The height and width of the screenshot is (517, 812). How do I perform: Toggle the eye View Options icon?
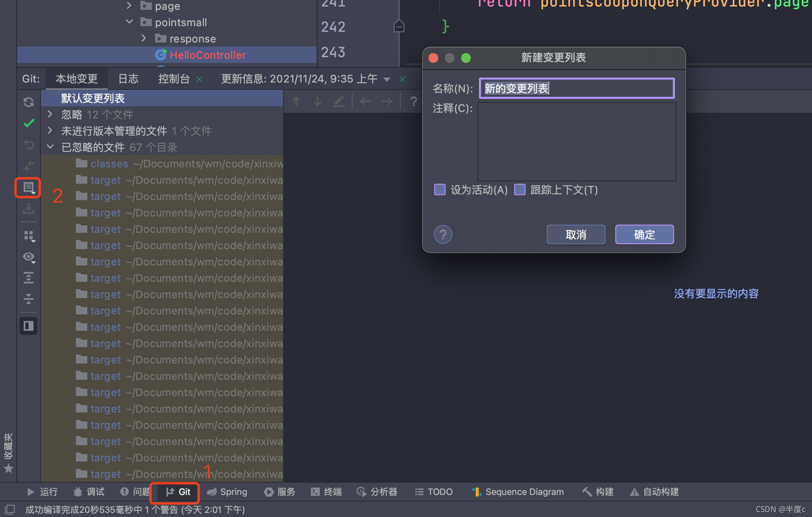[x=29, y=257]
